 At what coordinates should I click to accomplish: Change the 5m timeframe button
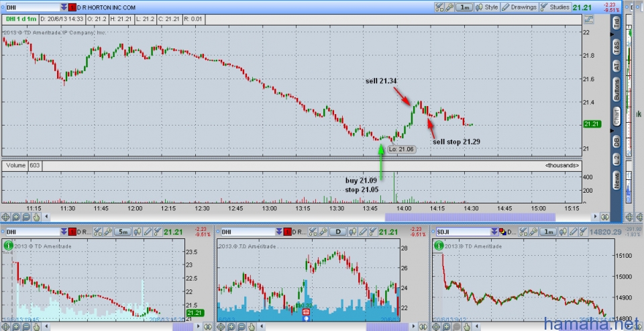click(122, 232)
